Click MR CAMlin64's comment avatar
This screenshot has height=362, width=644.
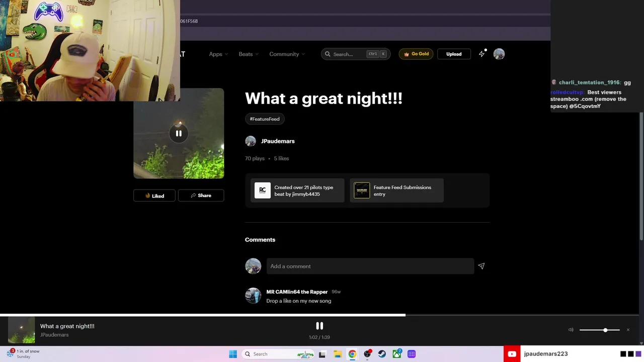click(x=253, y=296)
